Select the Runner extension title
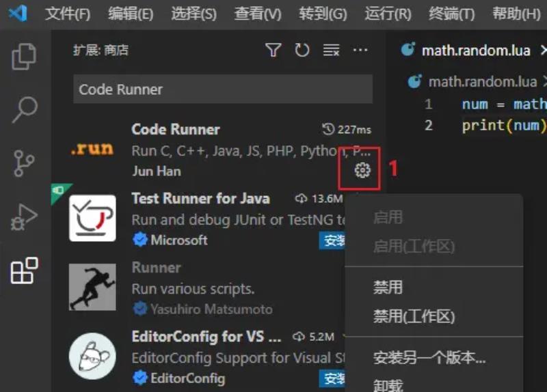 [x=157, y=268]
